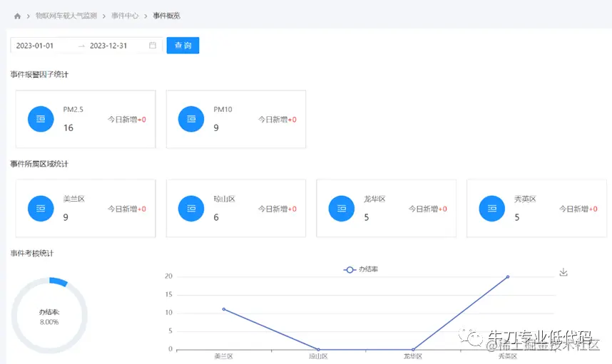Image resolution: width=612 pixels, height=364 pixels.
Task: Click the 琼山区 count value 6
Action: [216, 217]
